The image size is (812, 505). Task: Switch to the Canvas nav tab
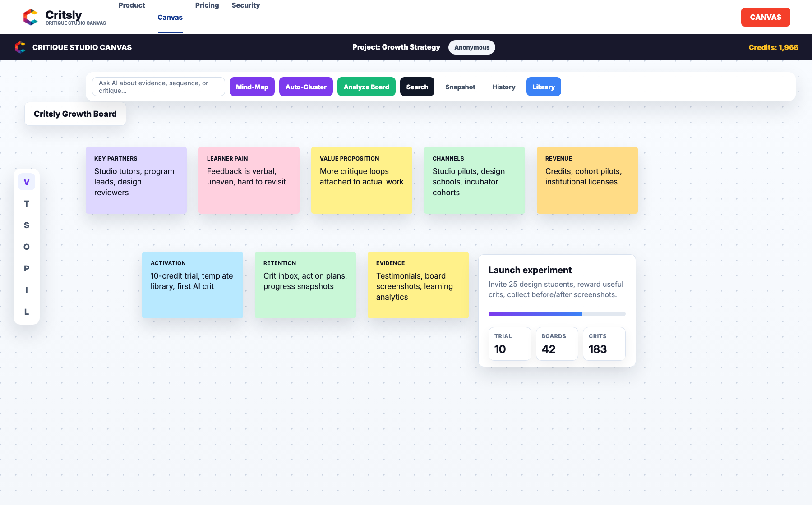[170, 17]
